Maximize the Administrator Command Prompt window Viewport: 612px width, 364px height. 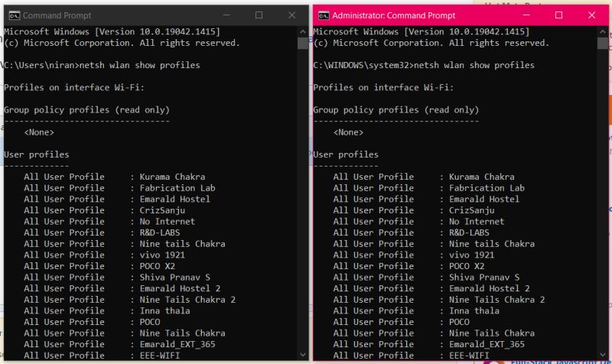click(559, 15)
